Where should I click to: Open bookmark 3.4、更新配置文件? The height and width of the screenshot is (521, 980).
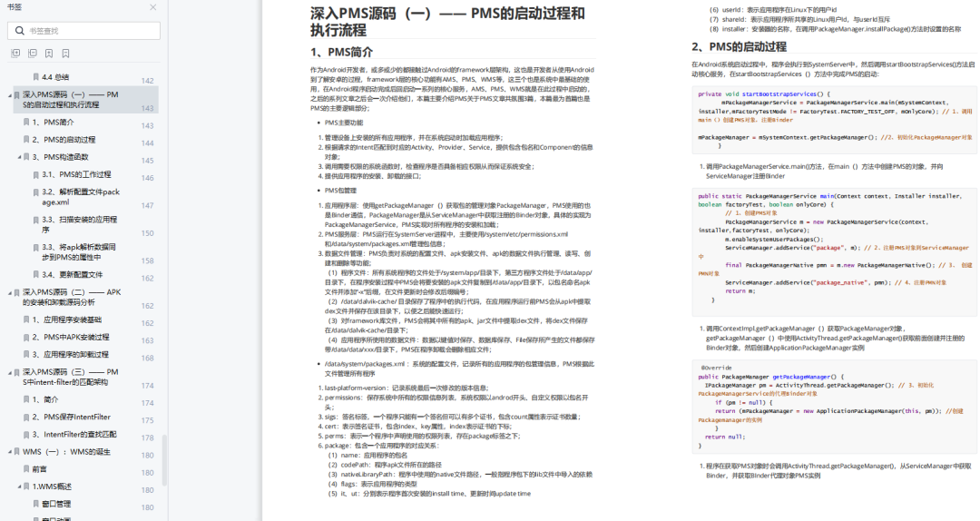tap(72, 275)
